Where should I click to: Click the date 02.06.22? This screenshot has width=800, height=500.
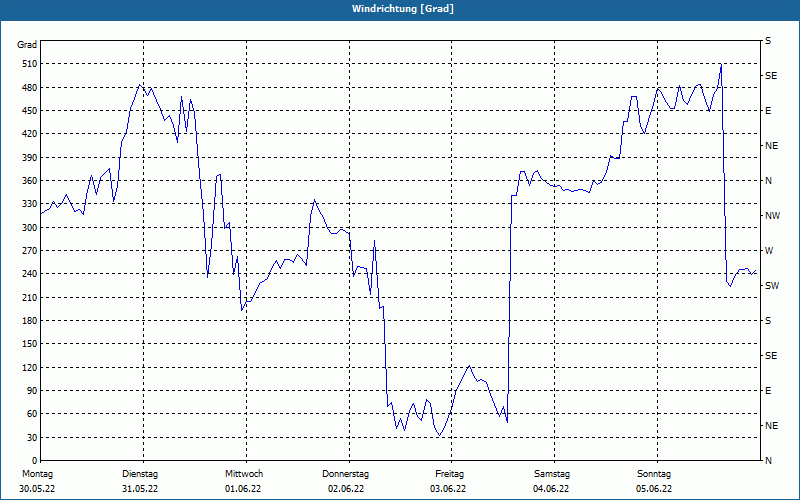(346, 489)
